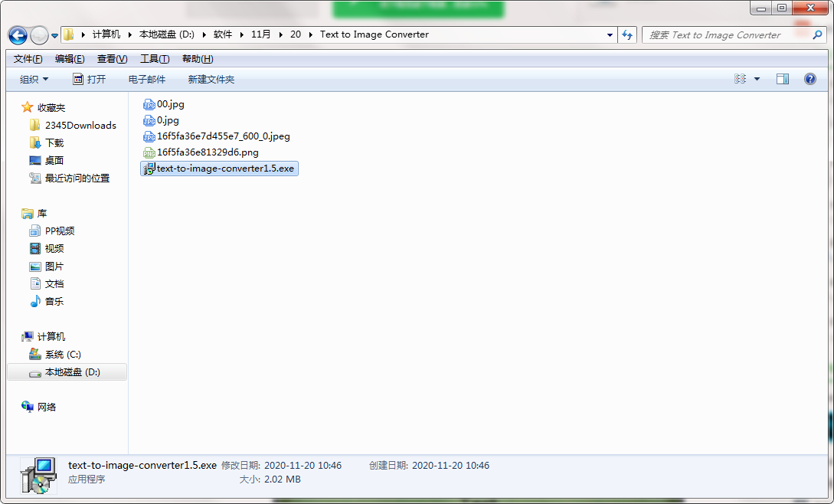Open the 组织 dropdown in toolbar
Viewport: 834px width, 504px height.
click(34, 80)
